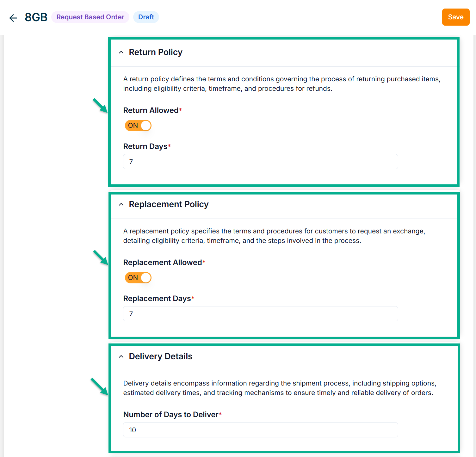Disable the Replacement Allowed switch
The image size is (476, 457).
[138, 278]
